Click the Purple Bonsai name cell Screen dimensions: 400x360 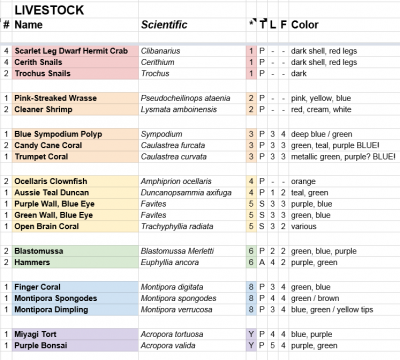point(76,345)
